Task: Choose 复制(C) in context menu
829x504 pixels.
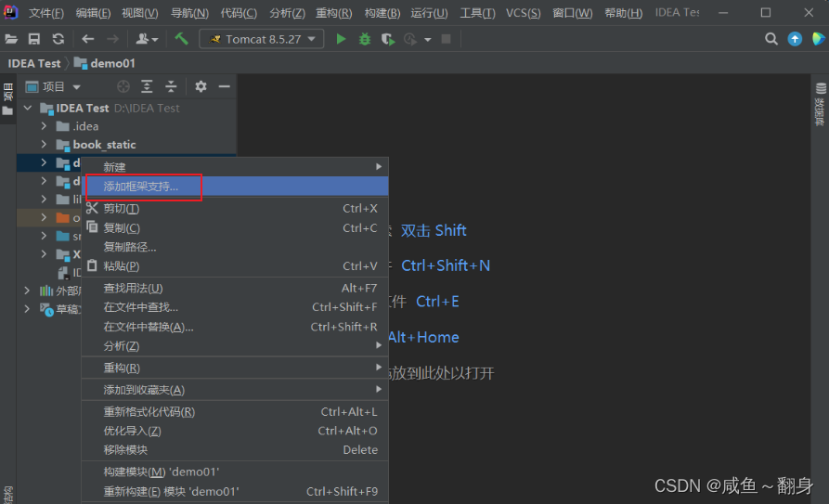Action: click(x=235, y=228)
